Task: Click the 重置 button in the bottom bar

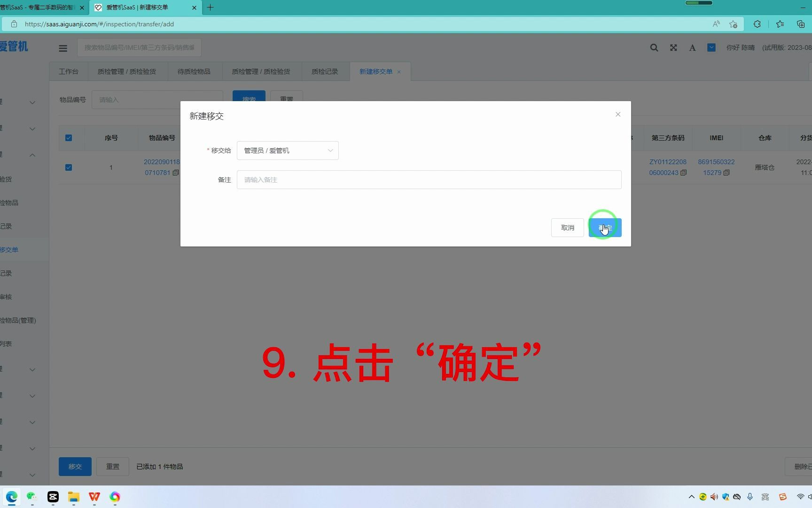Action: click(x=113, y=467)
